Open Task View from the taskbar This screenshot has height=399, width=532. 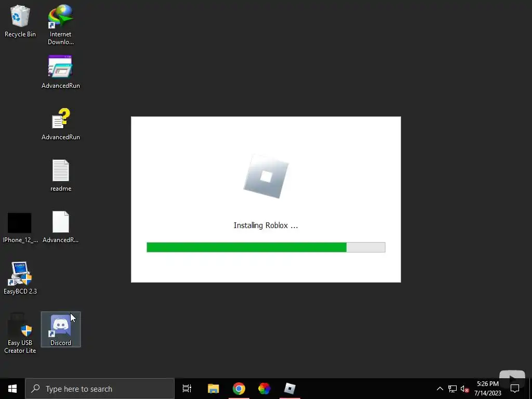pos(187,389)
